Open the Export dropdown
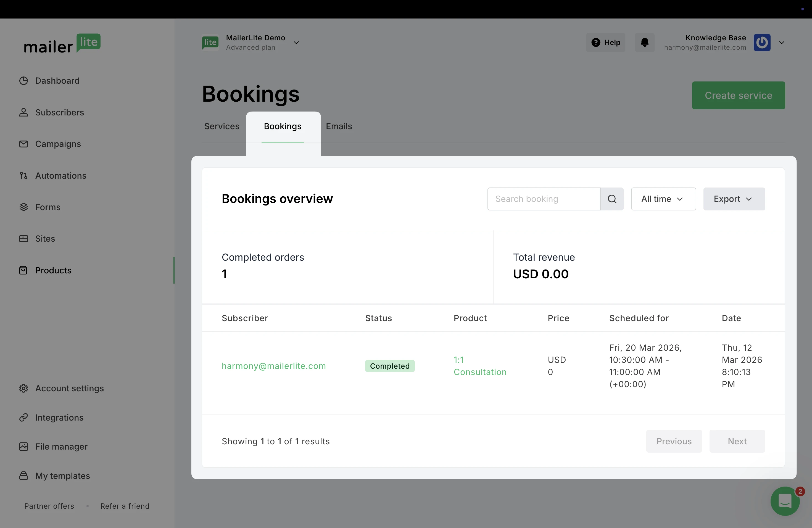The height and width of the screenshot is (528, 812). tap(734, 199)
